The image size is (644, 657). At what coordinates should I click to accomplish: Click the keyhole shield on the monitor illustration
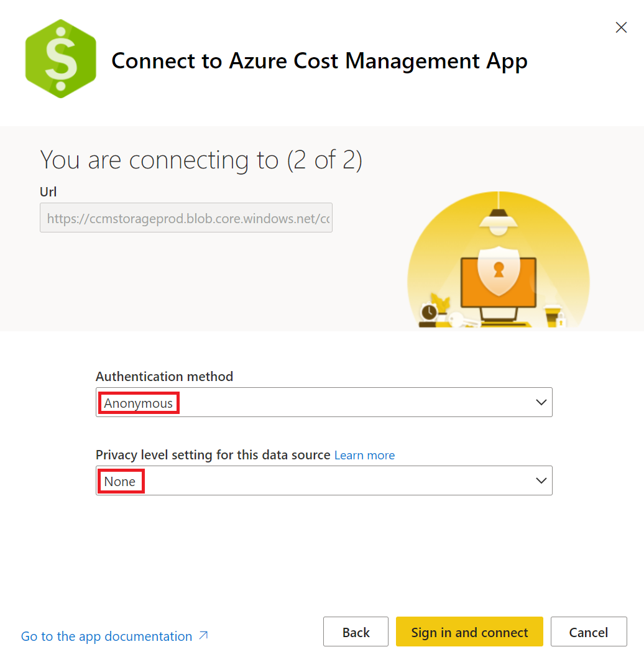click(x=497, y=269)
